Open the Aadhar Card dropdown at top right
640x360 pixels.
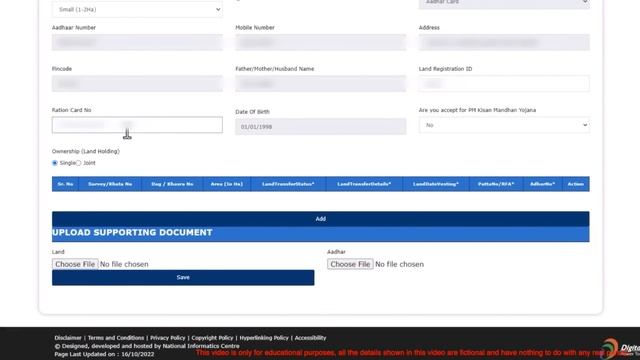(504, 4)
